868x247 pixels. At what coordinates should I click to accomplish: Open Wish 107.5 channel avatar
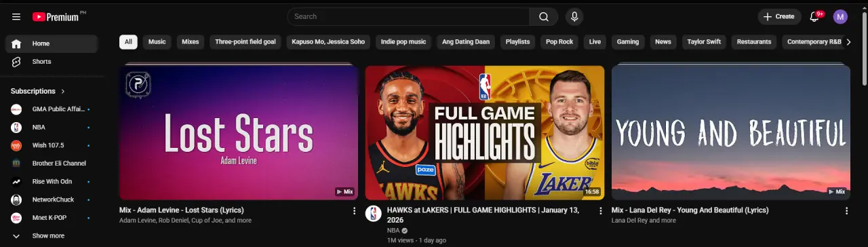coord(16,145)
